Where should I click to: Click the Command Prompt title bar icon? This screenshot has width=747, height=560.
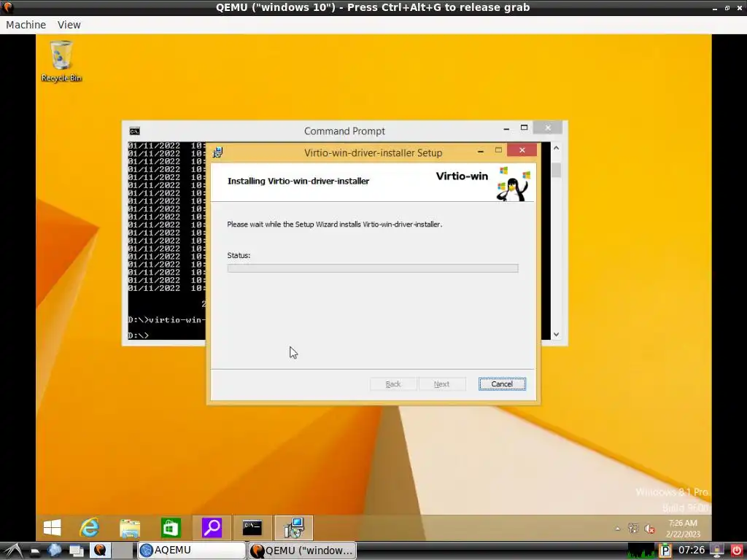pyautogui.click(x=135, y=131)
